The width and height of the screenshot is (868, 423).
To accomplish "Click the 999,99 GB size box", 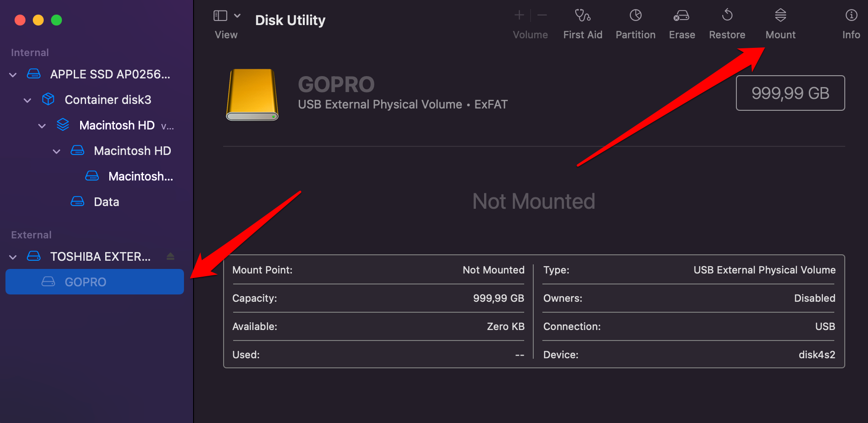I will pos(790,93).
